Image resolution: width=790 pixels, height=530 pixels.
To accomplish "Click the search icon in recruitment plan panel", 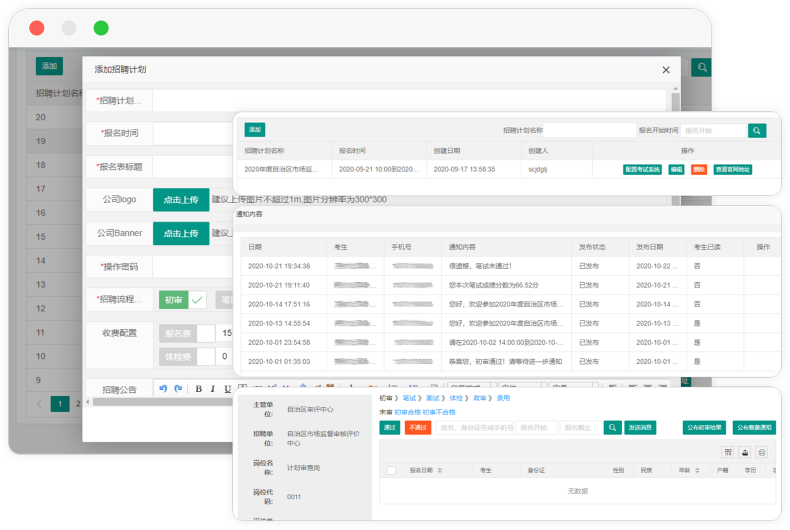I will pyautogui.click(x=756, y=130).
